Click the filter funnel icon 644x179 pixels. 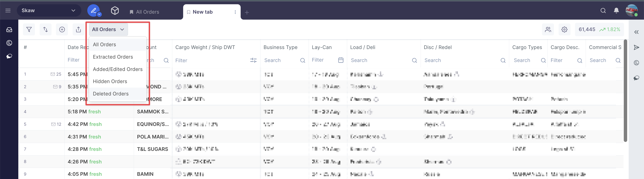(29, 29)
